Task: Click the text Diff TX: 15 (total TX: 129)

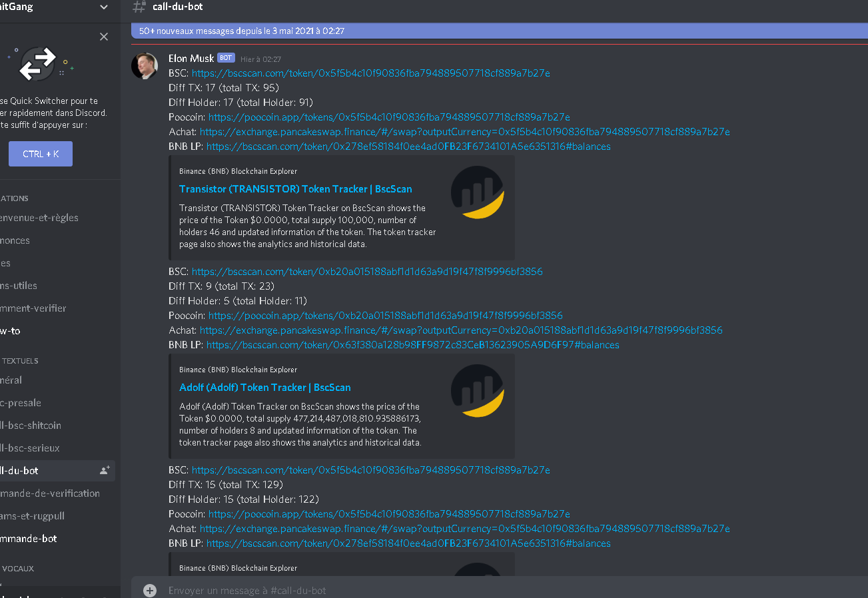Action: click(226, 485)
